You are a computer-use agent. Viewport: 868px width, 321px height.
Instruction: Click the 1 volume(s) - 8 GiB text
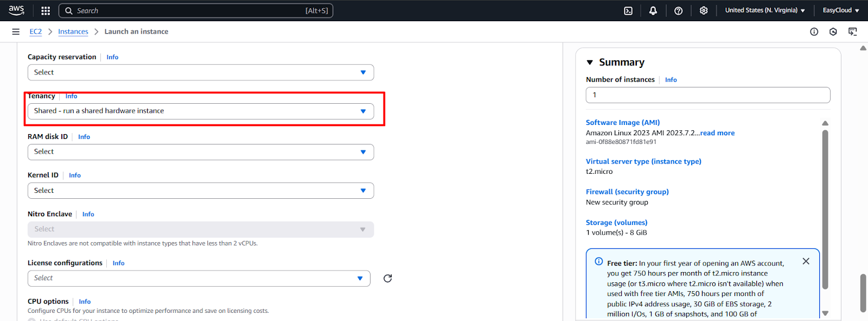tap(616, 232)
